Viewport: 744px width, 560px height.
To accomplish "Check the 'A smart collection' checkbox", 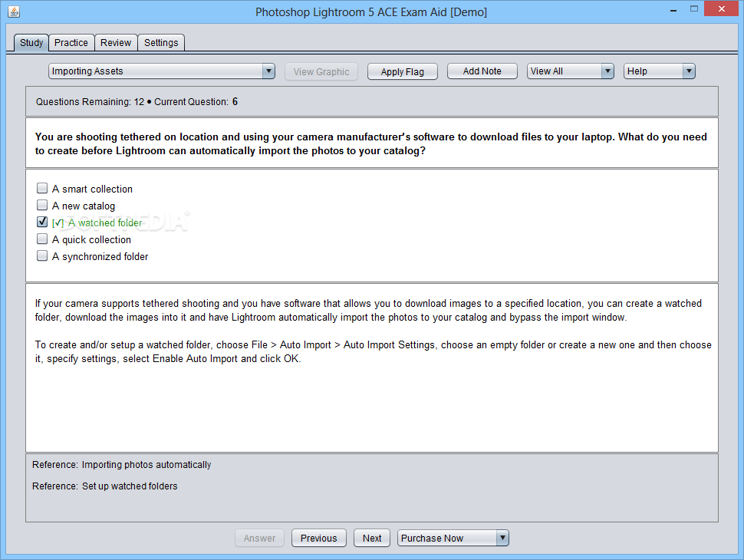I will tap(42, 189).
